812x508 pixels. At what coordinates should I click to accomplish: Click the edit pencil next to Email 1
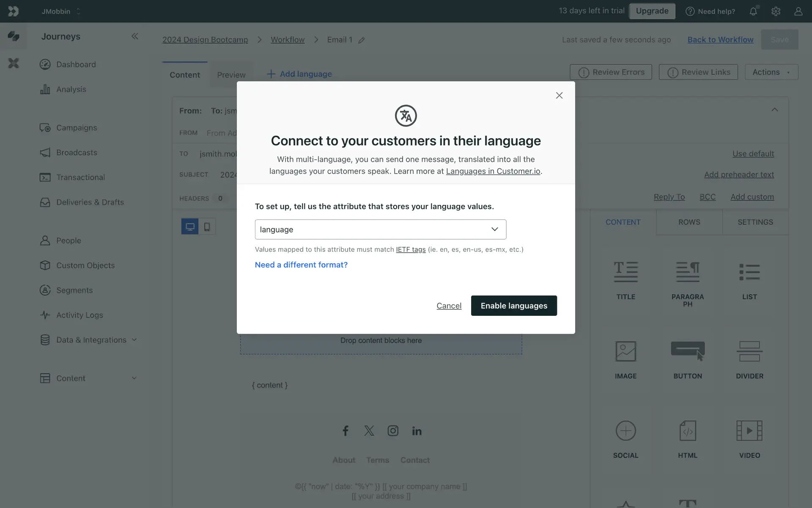362,40
